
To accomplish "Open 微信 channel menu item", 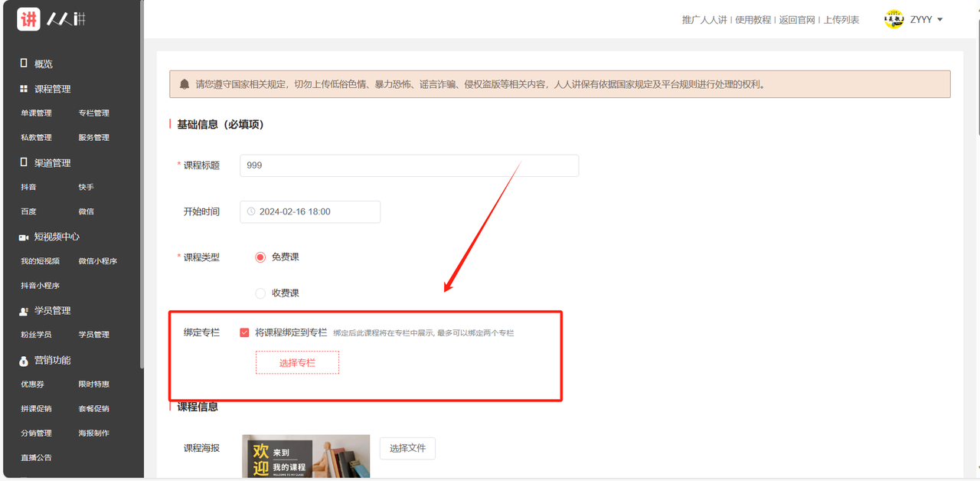I will (86, 211).
